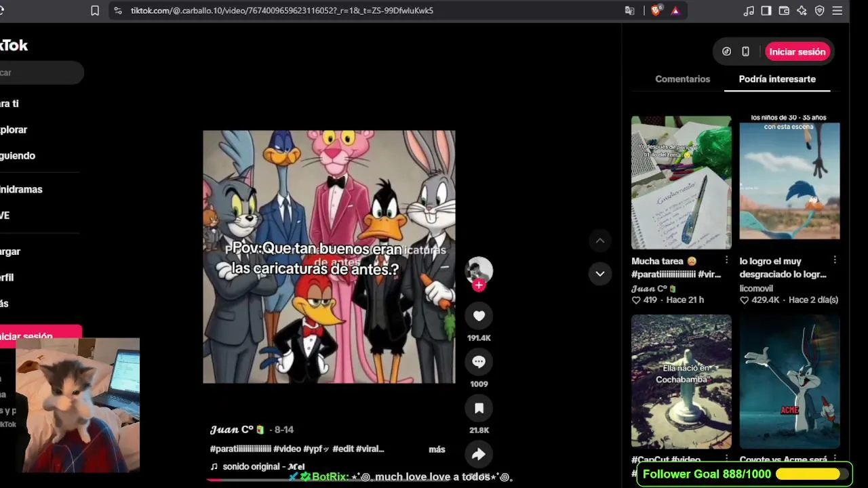Follow the creator with the red plus badge
This screenshot has height=488, width=868.
(x=479, y=285)
